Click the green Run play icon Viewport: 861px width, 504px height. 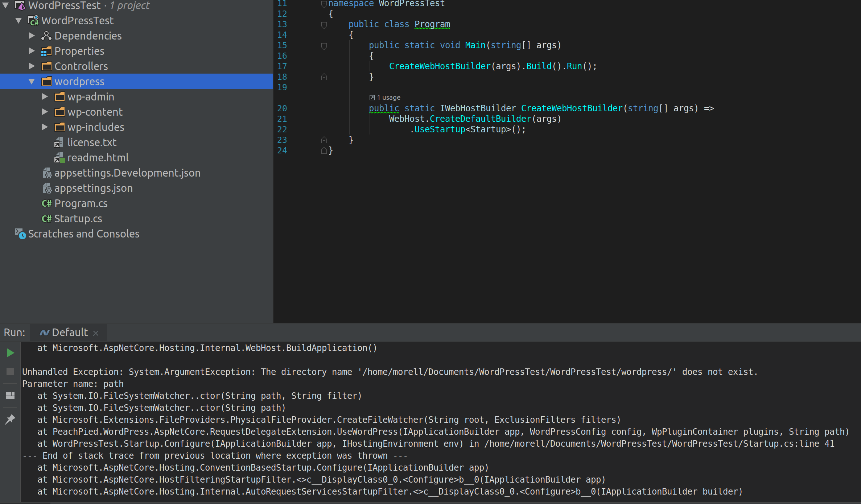click(11, 353)
